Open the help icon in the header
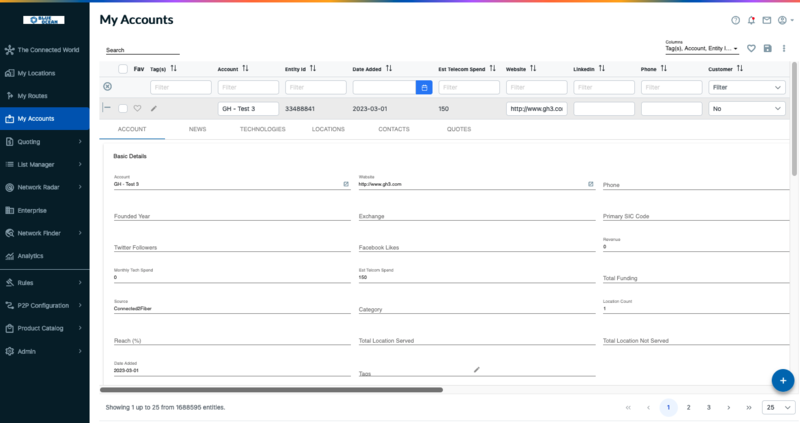This screenshot has height=423, width=800. (x=735, y=20)
